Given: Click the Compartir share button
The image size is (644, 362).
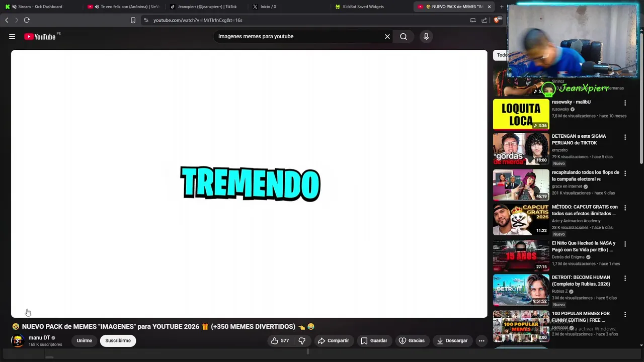Looking at the screenshot, I should (333, 340).
